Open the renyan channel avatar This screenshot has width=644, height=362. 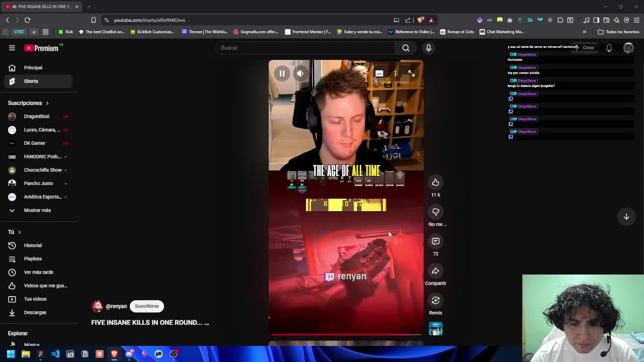tap(97, 306)
